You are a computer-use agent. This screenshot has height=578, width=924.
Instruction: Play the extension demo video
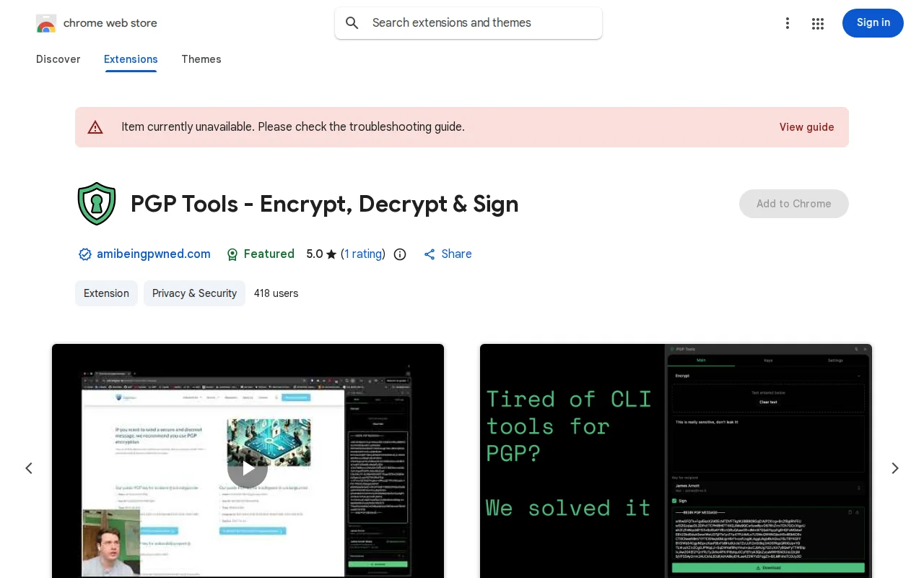coord(248,468)
